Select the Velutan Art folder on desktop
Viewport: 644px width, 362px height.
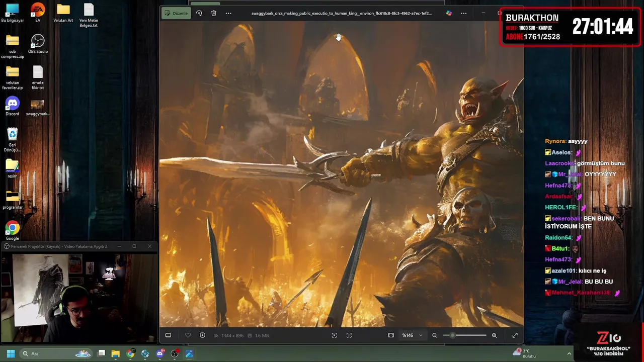[x=63, y=14]
